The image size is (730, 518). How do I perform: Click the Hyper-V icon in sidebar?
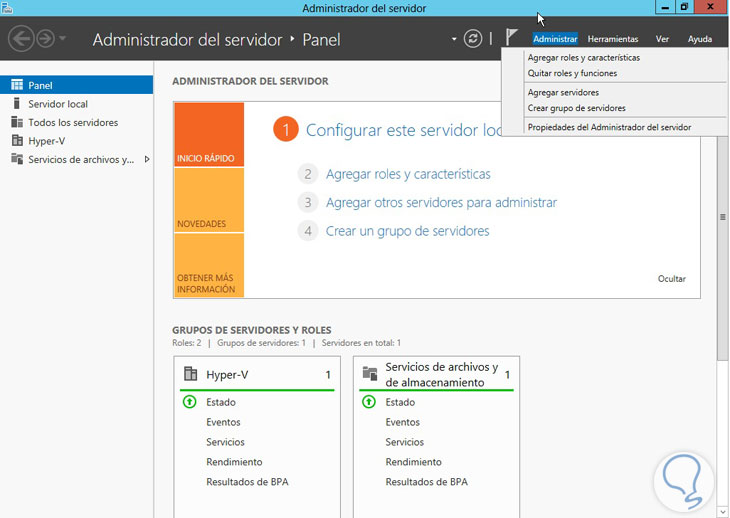(x=17, y=141)
